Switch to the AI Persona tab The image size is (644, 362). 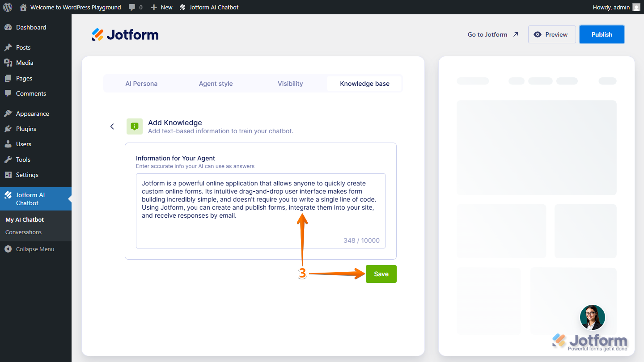141,84
